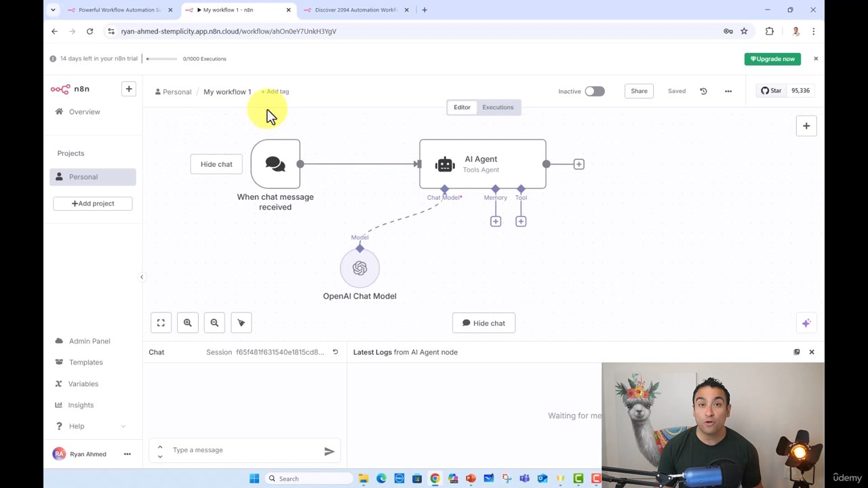The height and width of the screenshot is (488, 868).
Task: Click the address bar URL
Action: (229, 31)
